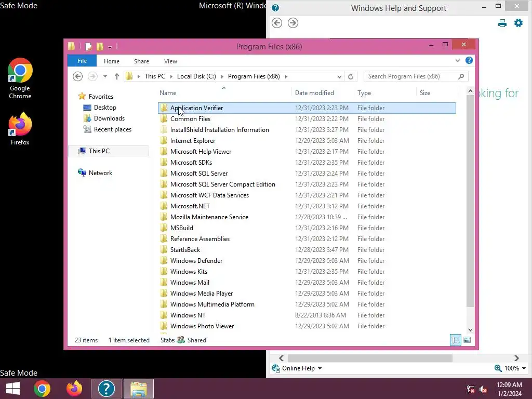Select Desktop in navigation pane

[105, 108]
